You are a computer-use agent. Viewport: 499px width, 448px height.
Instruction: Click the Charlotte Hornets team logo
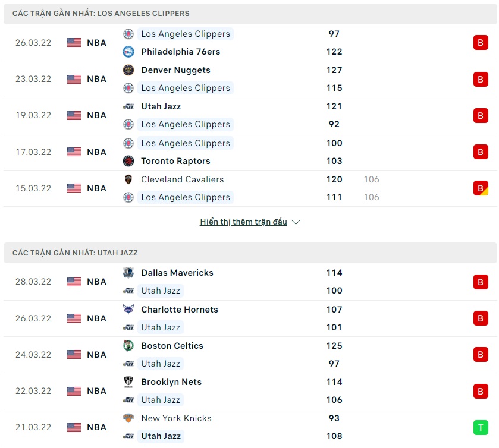(x=128, y=310)
